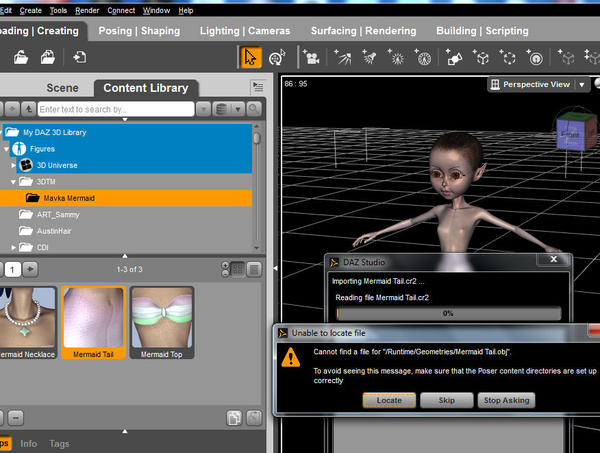The height and width of the screenshot is (453, 600).
Task: Create a new group circle icon
Action: (x=508, y=58)
